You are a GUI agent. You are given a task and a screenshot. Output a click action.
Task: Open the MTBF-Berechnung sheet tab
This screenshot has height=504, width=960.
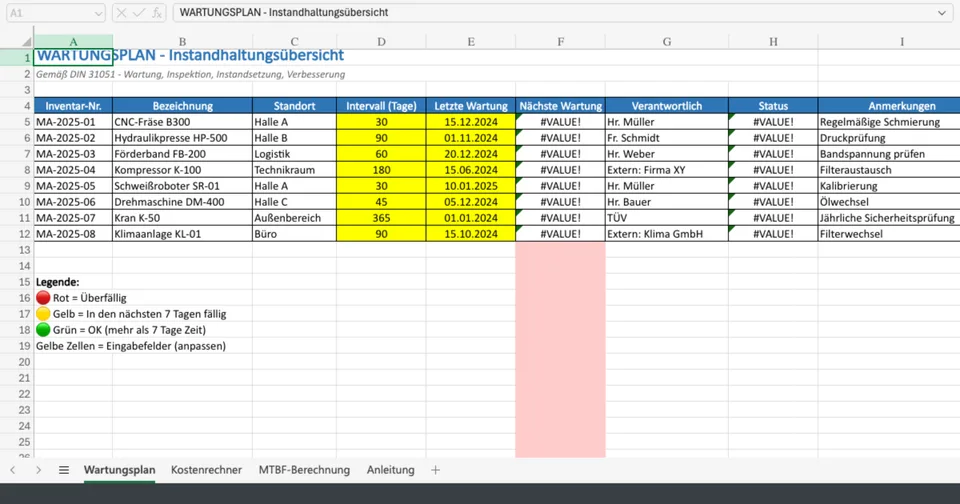pos(304,470)
